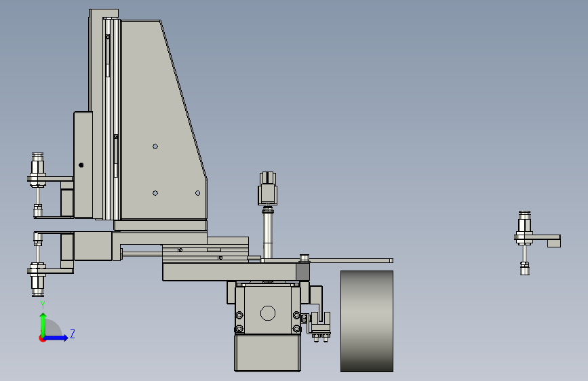Click the blue Z axis arrow of the triad
Image resolution: width=588 pixels, height=381 pixels.
pos(56,338)
